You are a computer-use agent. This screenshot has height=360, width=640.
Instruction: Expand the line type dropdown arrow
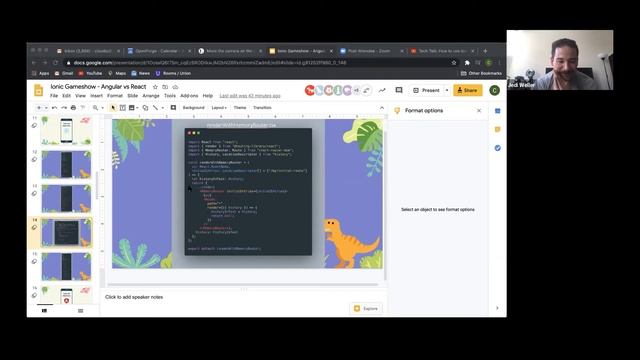[162, 108]
